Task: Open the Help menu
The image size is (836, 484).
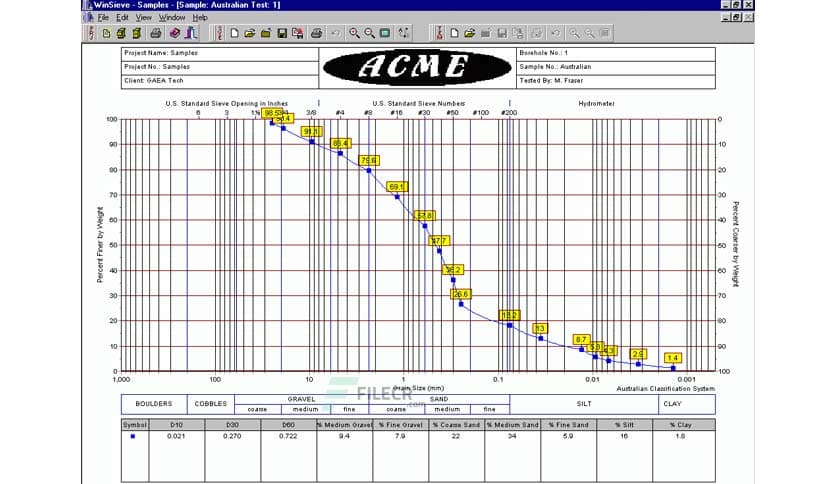Action: [x=200, y=17]
